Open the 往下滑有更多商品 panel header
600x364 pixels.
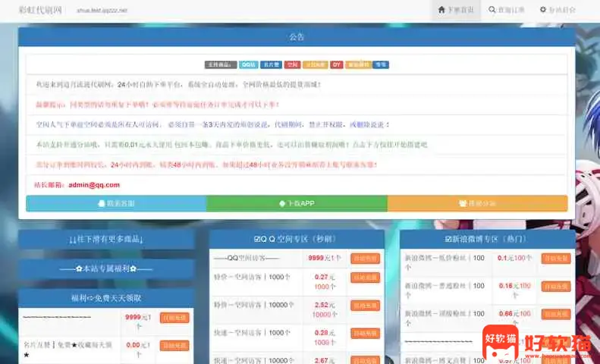click(106, 240)
